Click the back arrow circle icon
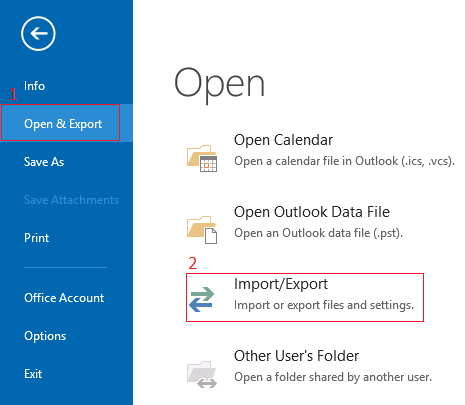Screen dimensions: 465x405 [38, 33]
